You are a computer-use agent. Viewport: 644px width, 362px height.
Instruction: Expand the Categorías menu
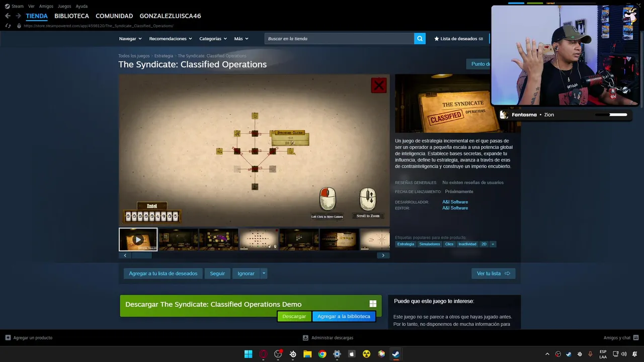[x=213, y=39]
